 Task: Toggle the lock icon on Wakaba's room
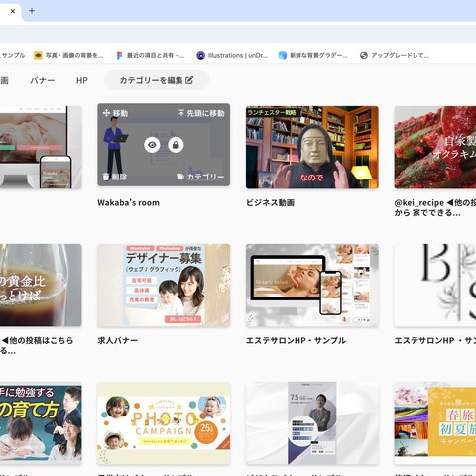click(176, 145)
